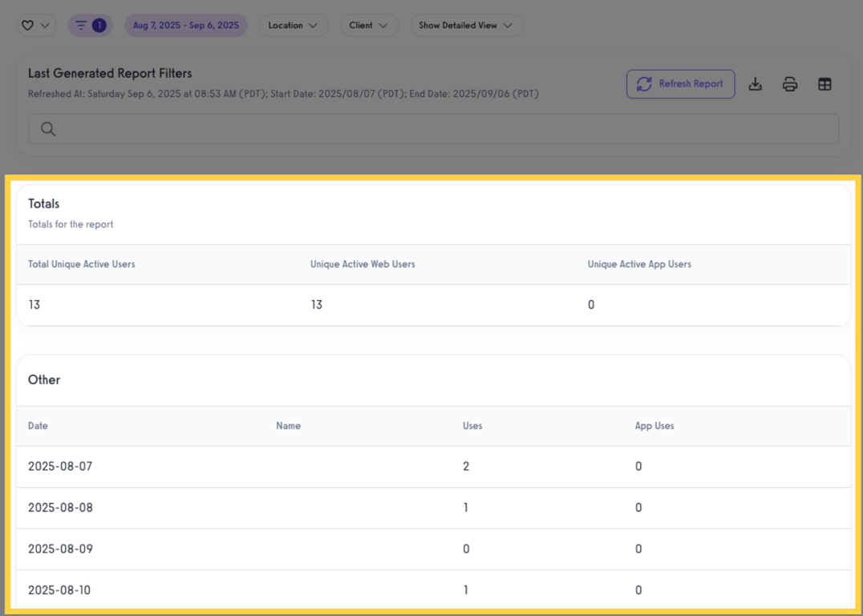Select the Unique Active Web Users header
The image size is (863, 616).
tap(363, 264)
